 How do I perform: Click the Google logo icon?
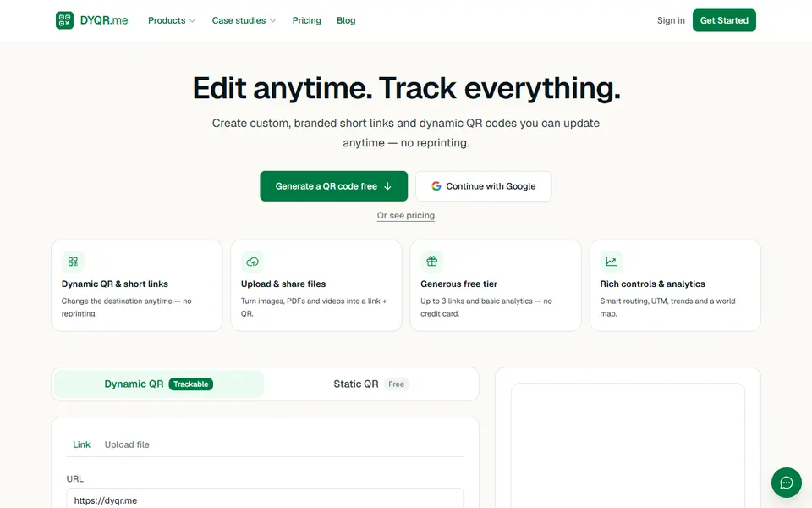point(436,186)
